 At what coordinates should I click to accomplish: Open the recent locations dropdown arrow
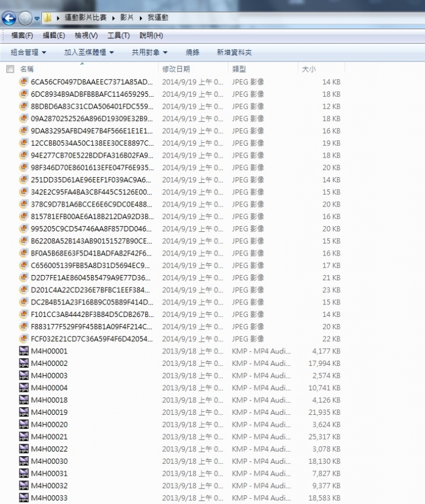[37, 19]
